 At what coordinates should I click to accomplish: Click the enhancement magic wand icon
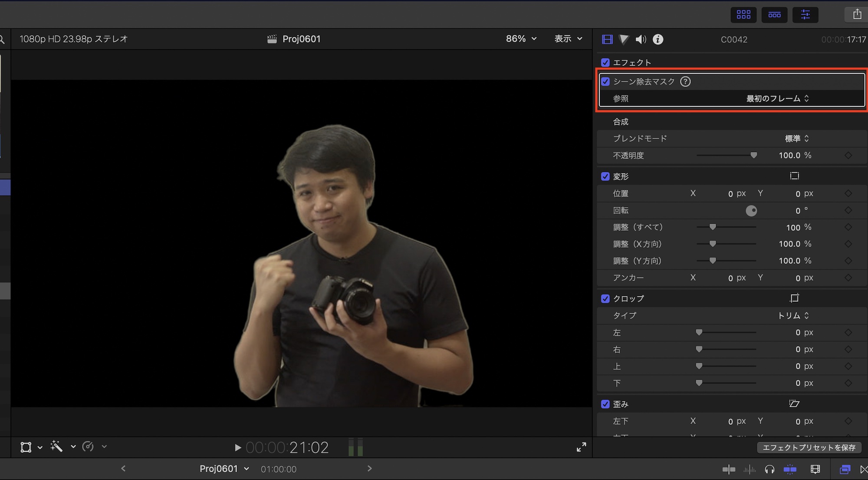click(x=56, y=447)
